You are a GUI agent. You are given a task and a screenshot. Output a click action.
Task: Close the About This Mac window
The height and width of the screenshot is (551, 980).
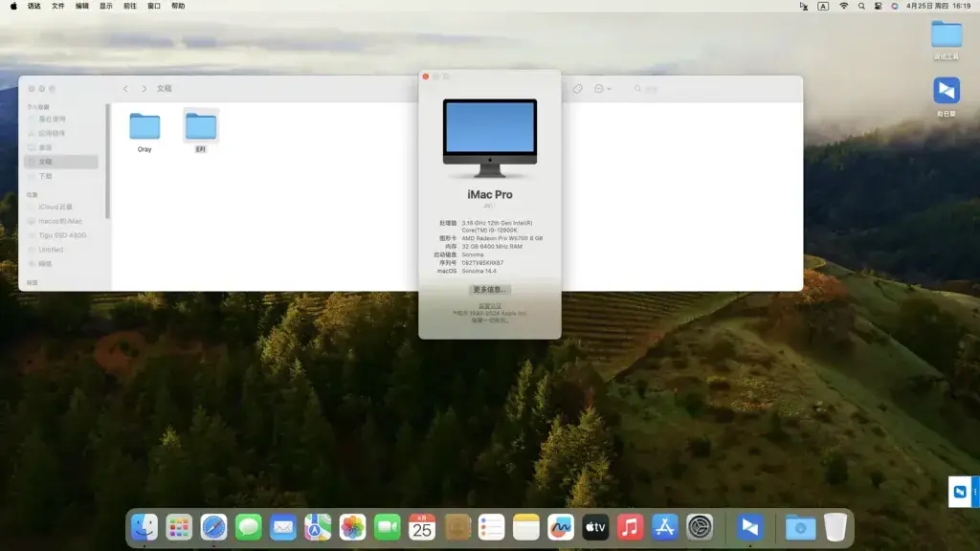(x=426, y=77)
